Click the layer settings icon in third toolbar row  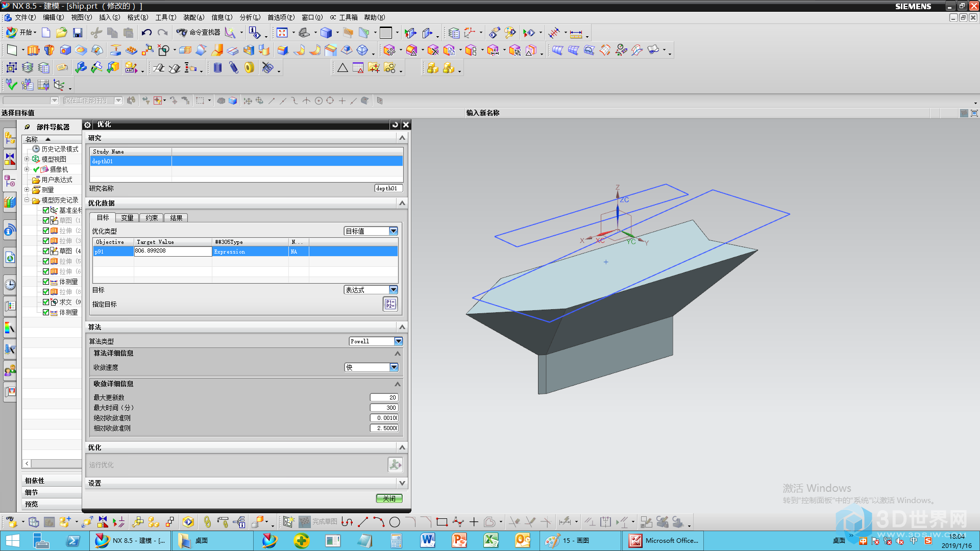point(28,68)
